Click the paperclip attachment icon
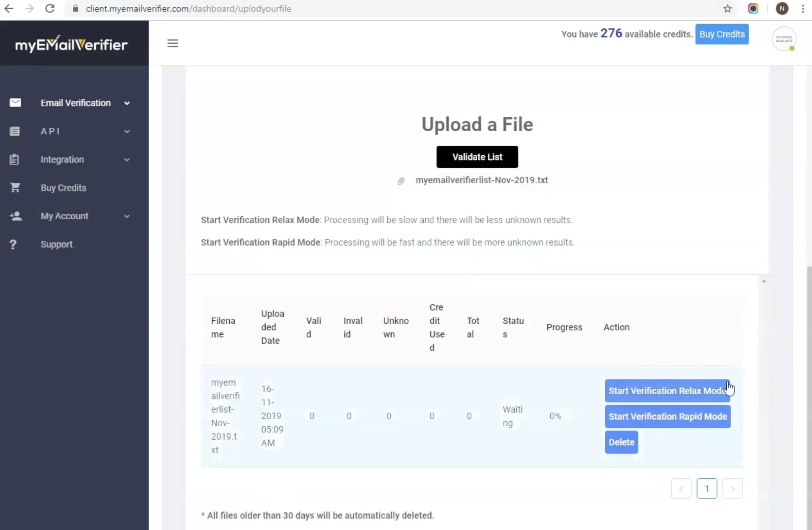Viewport: 812px width, 530px height. pos(401,181)
